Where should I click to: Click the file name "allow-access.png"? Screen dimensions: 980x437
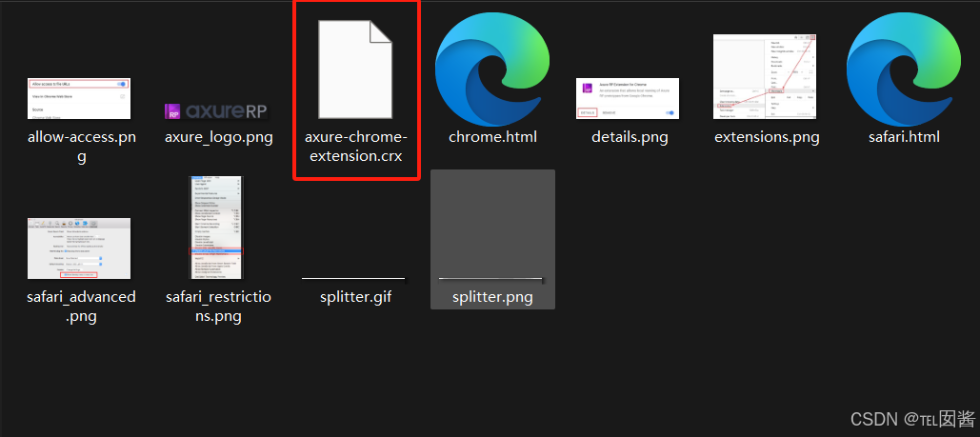click(x=81, y=147)
